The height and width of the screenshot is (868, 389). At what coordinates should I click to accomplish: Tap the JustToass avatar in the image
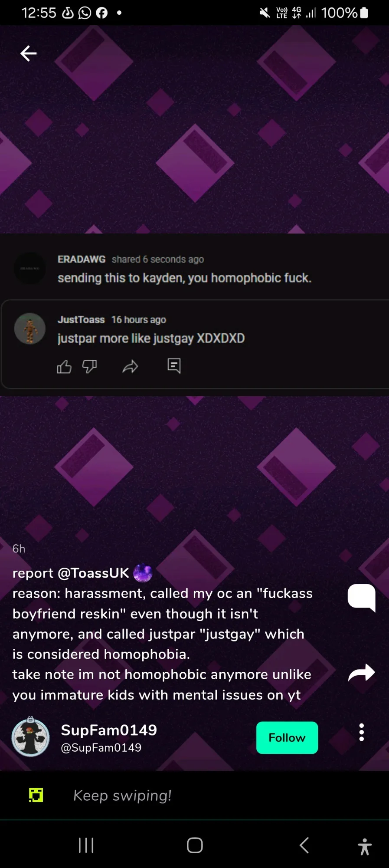click(x=30, y=329)
